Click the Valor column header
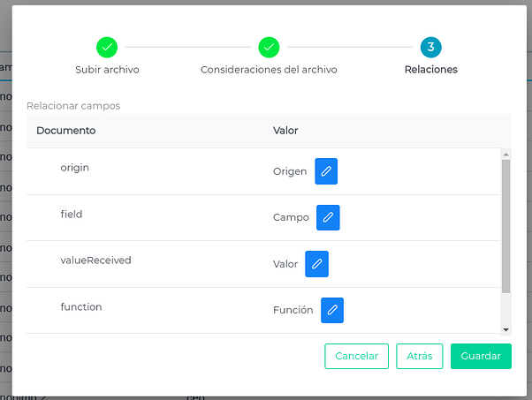 [x=285, y=131]
